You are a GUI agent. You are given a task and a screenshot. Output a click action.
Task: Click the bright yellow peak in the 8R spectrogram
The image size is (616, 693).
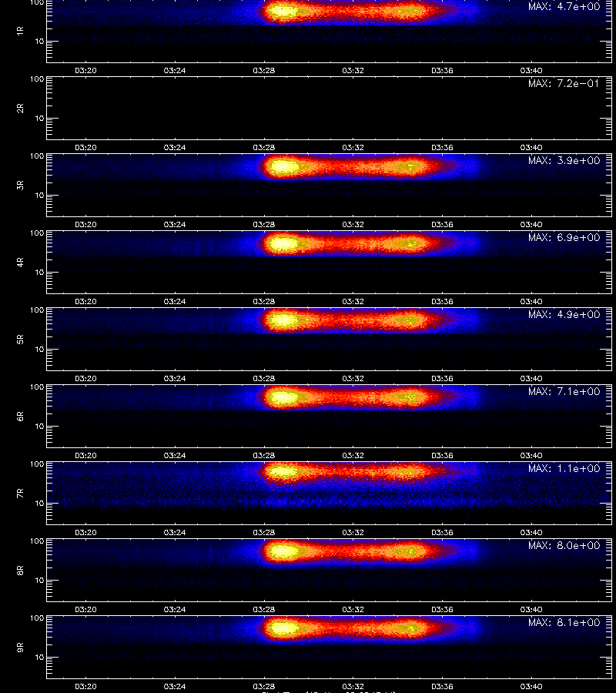[283, 551]
